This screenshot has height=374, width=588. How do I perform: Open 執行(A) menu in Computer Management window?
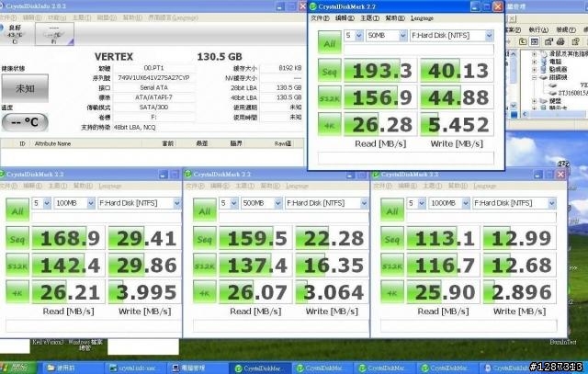click(538, 29)
